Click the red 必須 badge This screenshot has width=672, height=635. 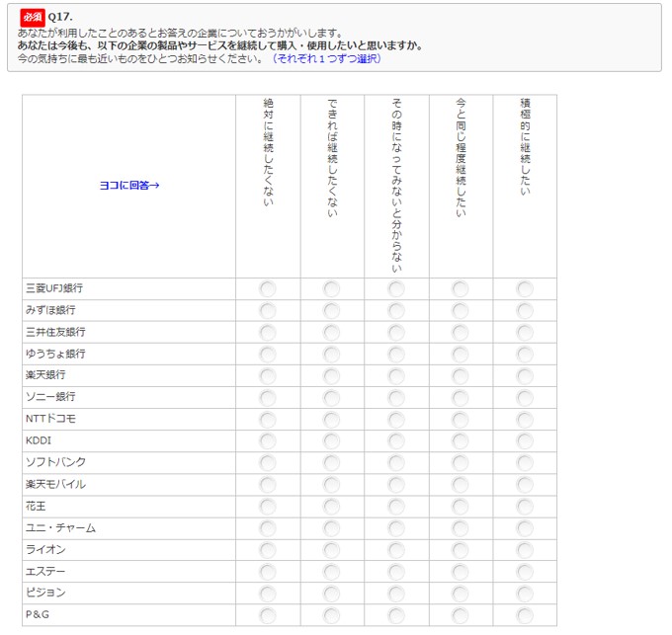[x=33, y=18]
